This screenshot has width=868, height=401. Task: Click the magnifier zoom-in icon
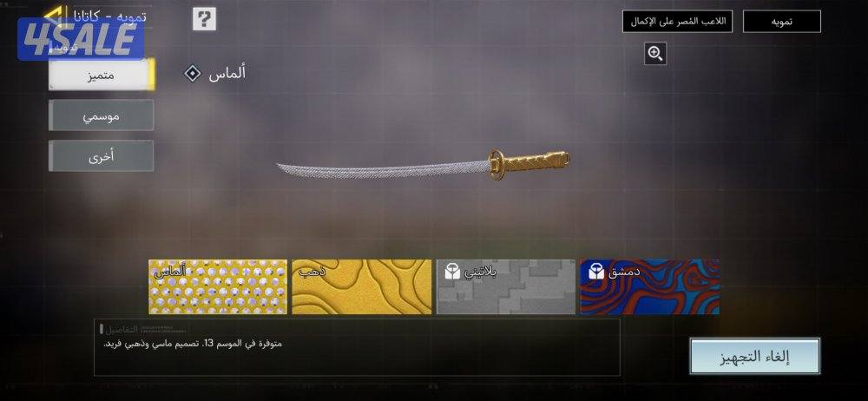[x=654, y=54]
